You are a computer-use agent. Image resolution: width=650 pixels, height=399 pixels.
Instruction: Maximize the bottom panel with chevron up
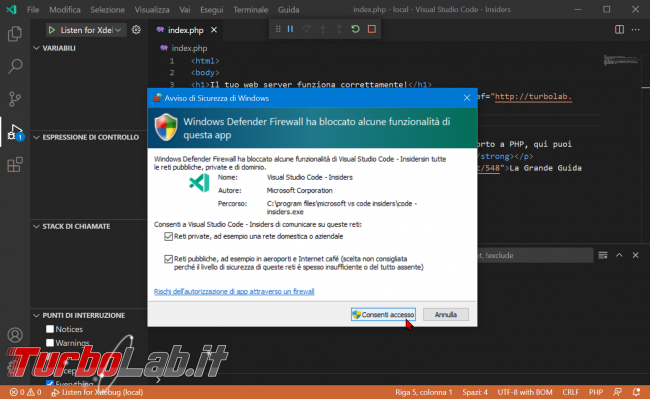click(x=619, y=255)
